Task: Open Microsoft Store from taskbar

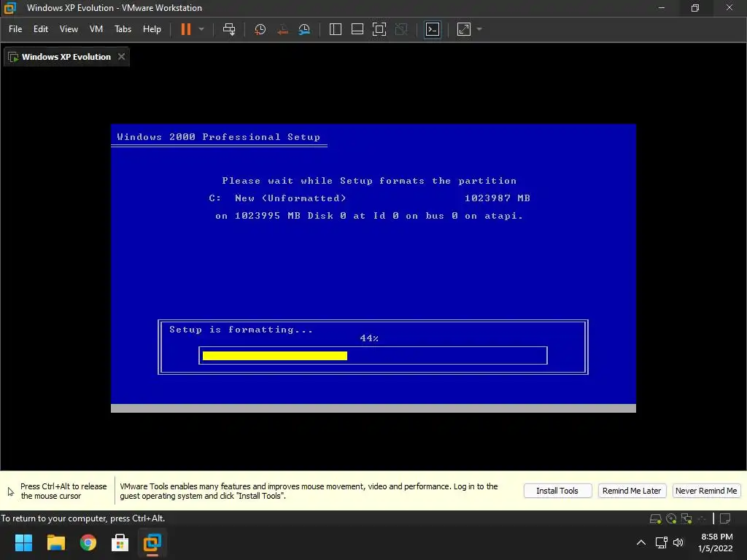Action: pos(120,542)
